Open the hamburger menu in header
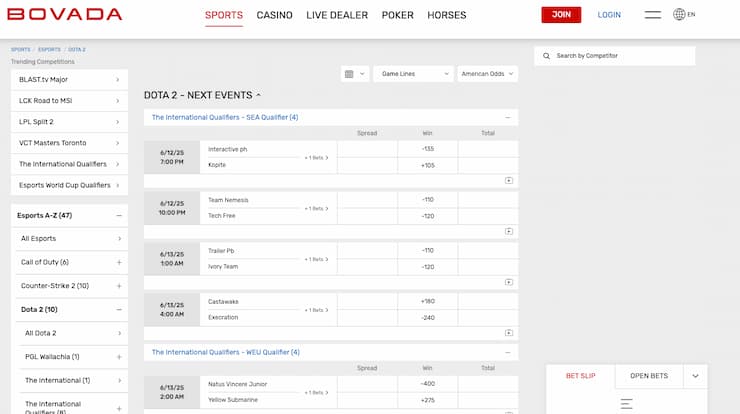Image resolution: width=740 pixels, height=414 pixels. 653,15
